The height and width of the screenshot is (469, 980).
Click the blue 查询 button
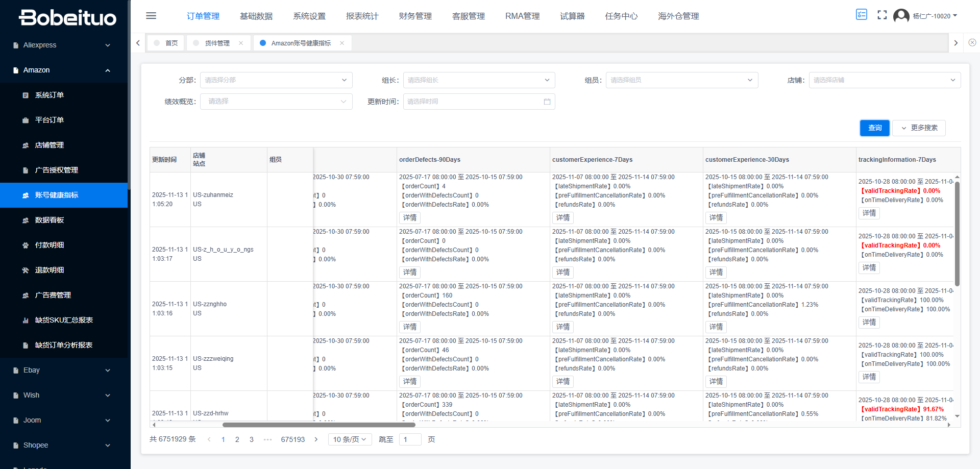click(874, 128)
